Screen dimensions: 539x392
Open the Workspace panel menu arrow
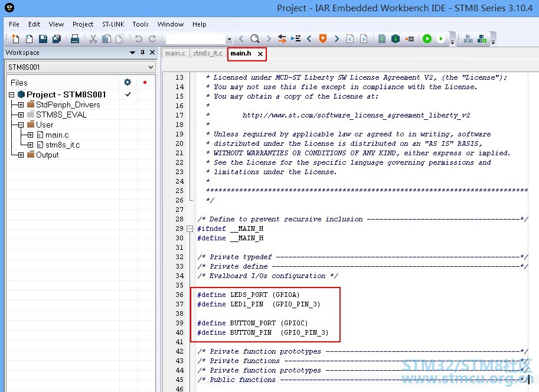132,53
